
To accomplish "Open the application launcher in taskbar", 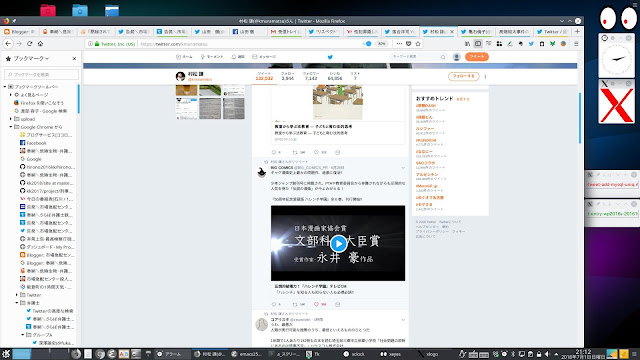I will (6, 354).
